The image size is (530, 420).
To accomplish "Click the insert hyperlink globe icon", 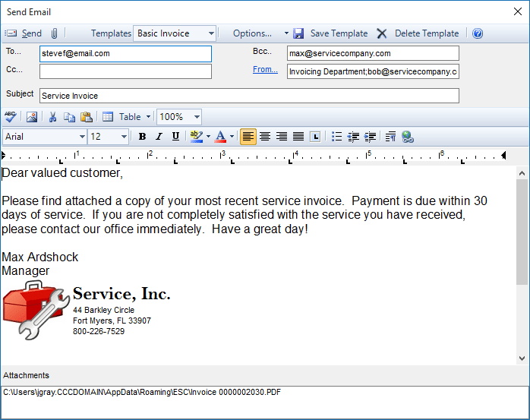I will (x=408, y=137).
